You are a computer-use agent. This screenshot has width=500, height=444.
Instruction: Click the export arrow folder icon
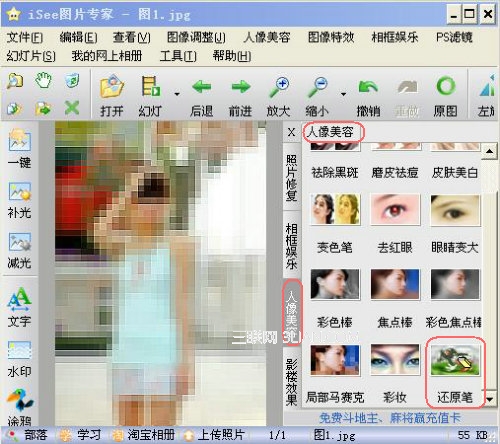pyautogui.click(x=43, y=108)
